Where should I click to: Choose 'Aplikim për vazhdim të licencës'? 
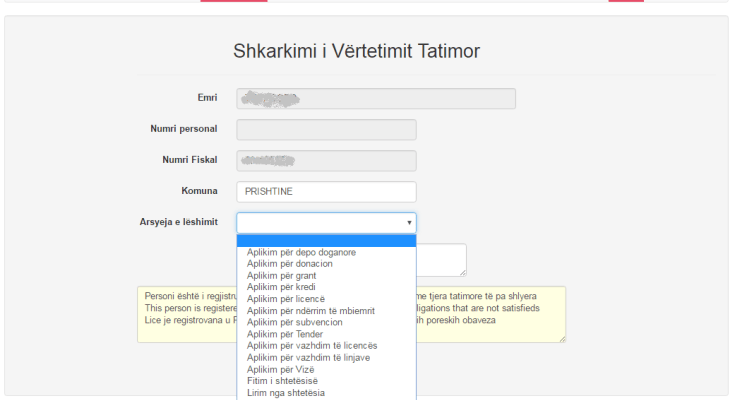[x=326, y=346]
